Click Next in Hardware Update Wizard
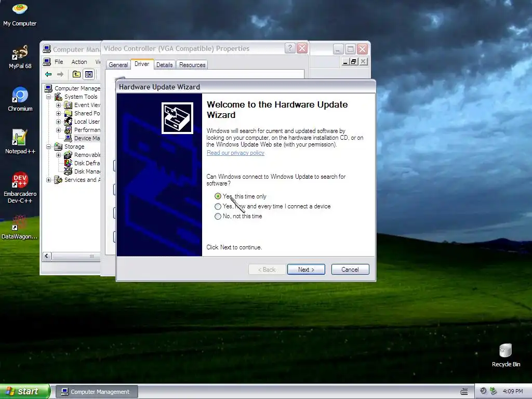The image size is (532, 399). click(x=306, y=270)
